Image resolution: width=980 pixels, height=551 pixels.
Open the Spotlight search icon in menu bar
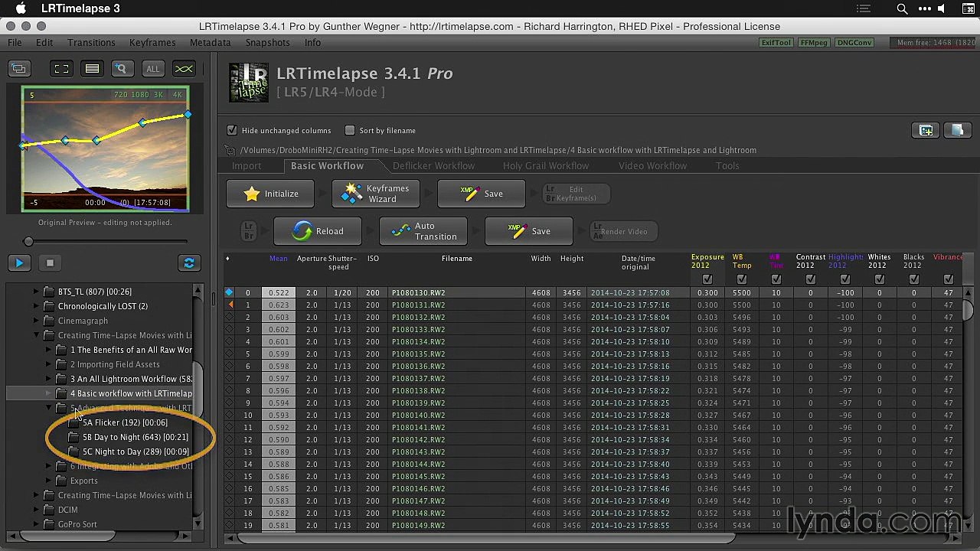tap(902, 9)
